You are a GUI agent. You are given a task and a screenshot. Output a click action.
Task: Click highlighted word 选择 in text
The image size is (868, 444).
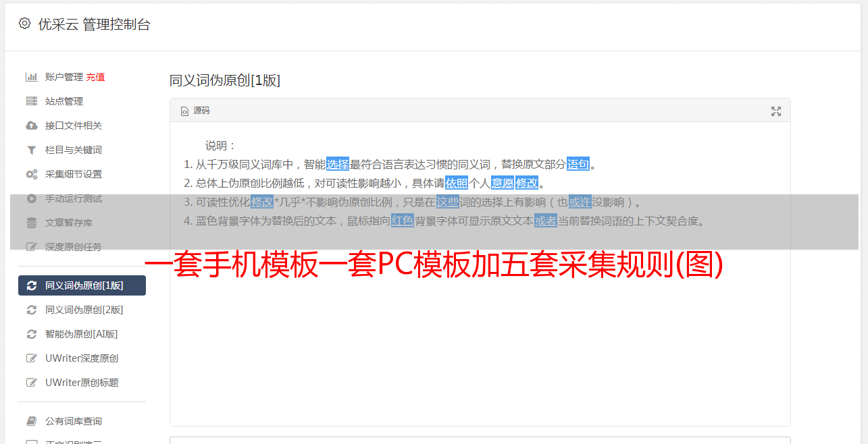point(338,164)
